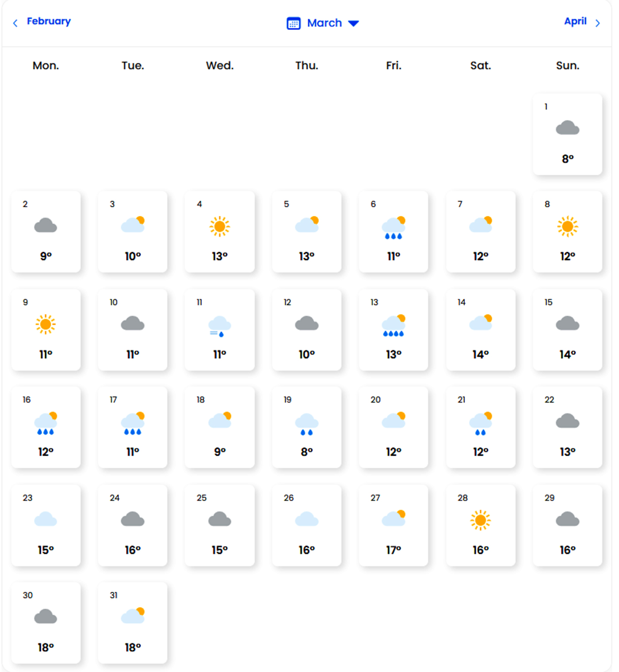Open the March month dropdown arrow
The image size is (619, 672).
pyautogui.click(x=353, y=23)
